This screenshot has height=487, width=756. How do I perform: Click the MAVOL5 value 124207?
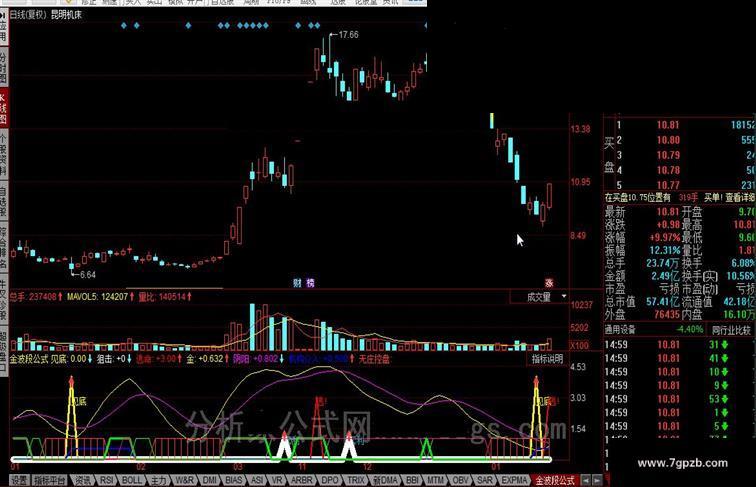point(114,297)
